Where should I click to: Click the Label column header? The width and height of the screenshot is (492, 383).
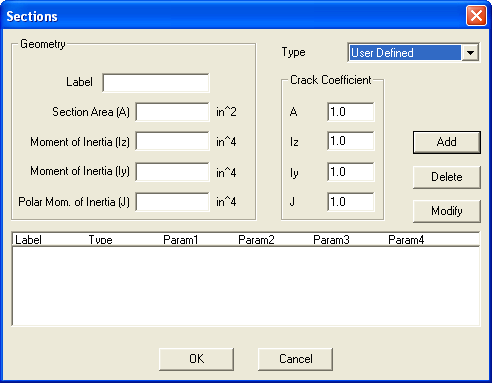50,240
